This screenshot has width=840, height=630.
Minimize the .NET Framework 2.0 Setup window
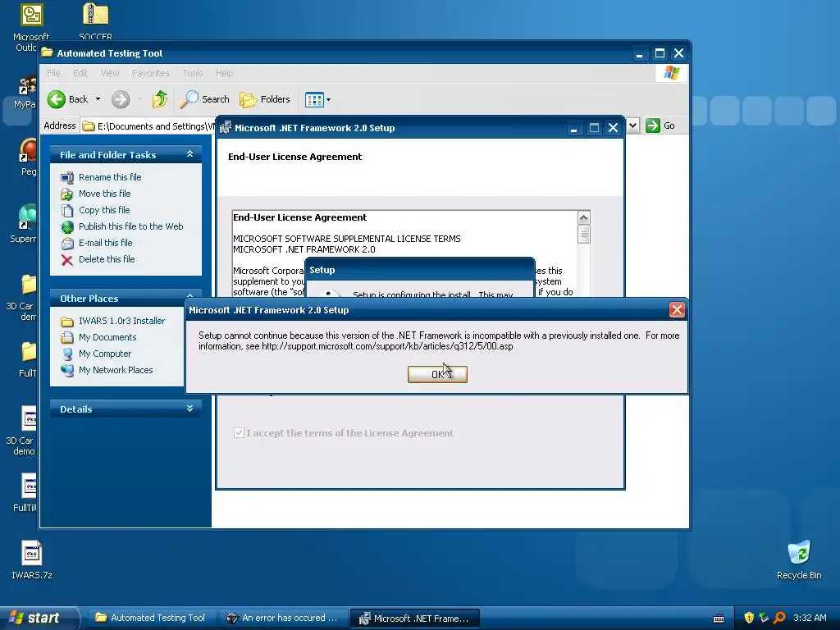pos(573,128)
